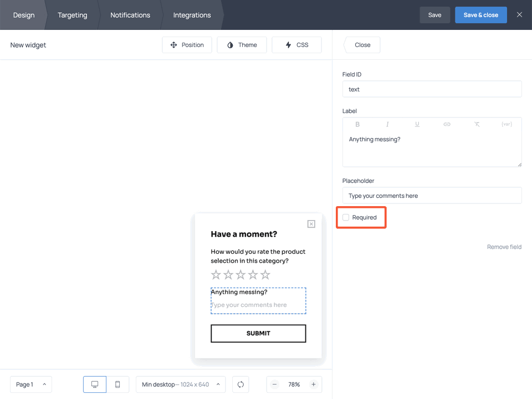
Task: Open the CSS editor
Action: [296, 45]
